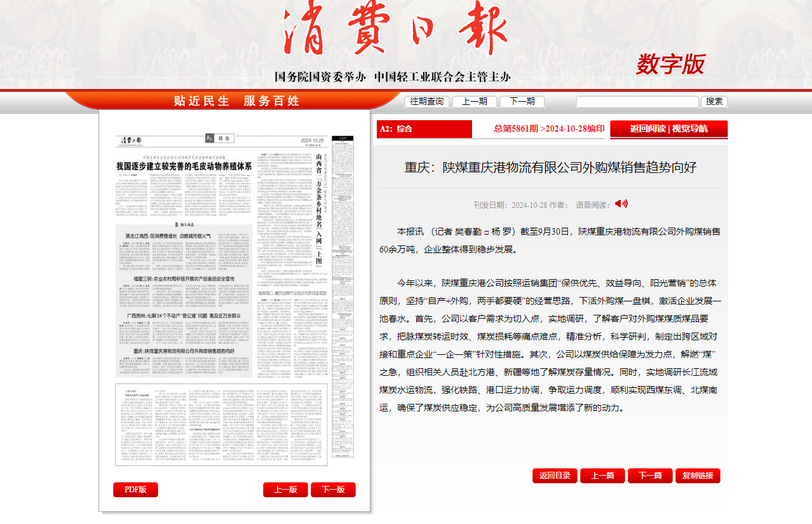
Task: Select bottom boxed article in page thumbnail
Action: 221,425
